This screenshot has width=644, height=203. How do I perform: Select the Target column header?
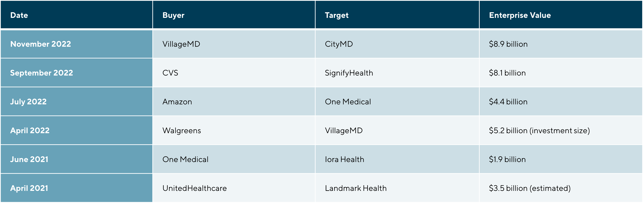[337, 15]
